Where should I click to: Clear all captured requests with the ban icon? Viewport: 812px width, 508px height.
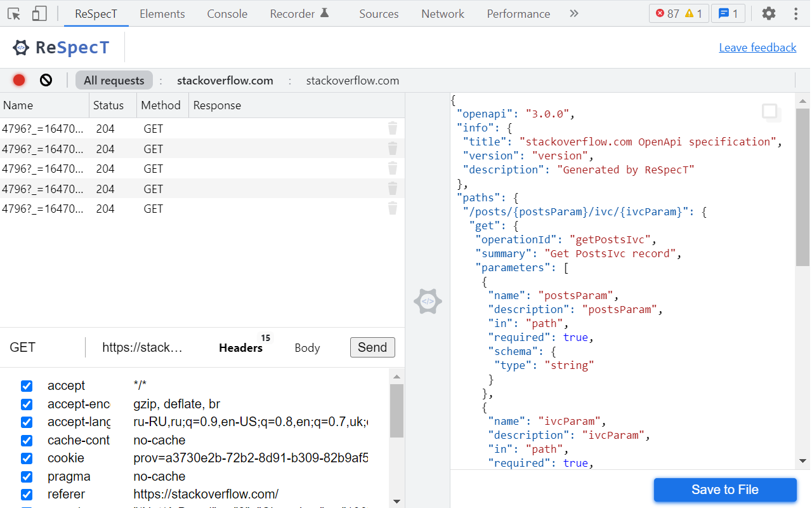pos(46,80)
